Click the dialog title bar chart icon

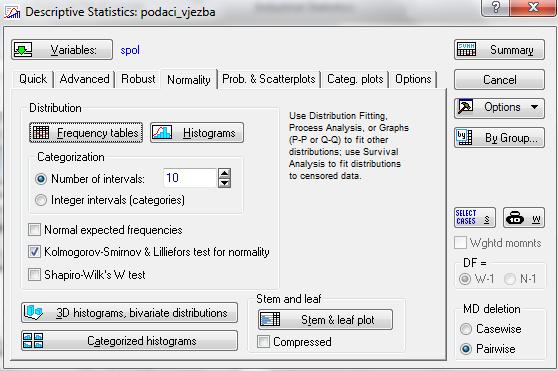[12, 12]
